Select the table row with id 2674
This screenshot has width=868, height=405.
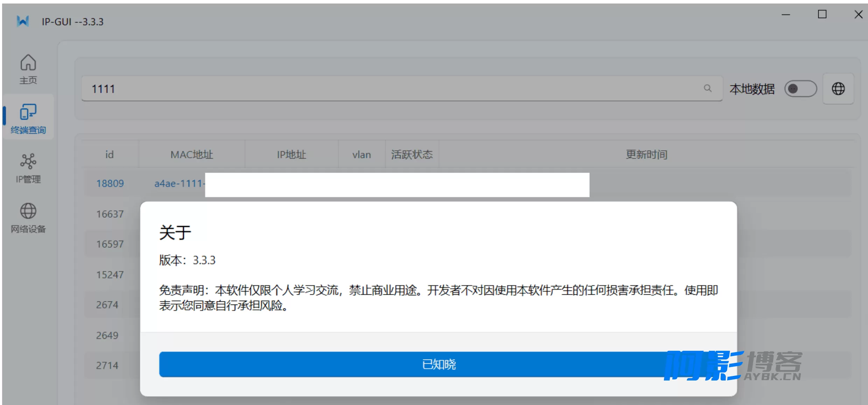107,305
